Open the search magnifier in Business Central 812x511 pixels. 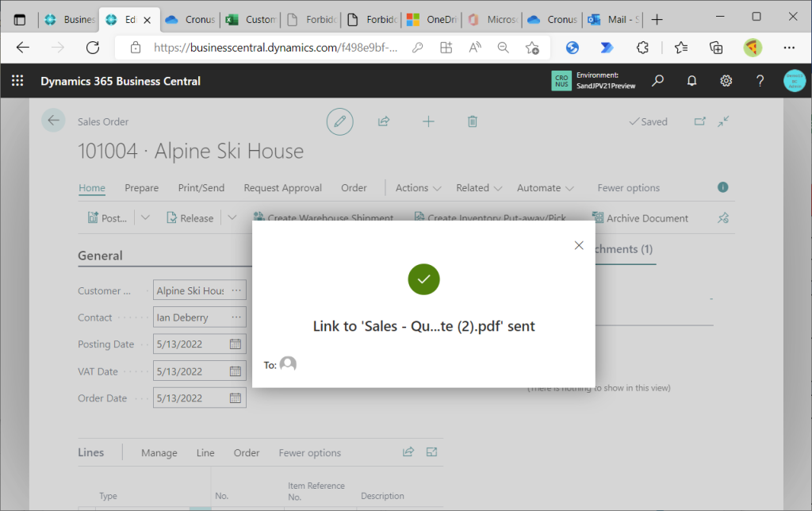click(x=657, y=81)
